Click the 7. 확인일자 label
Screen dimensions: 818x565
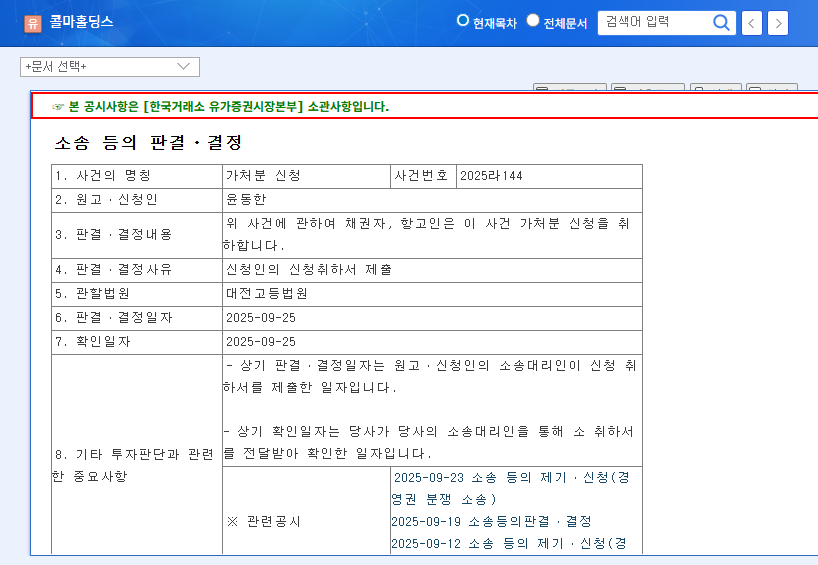click(93, 342)
